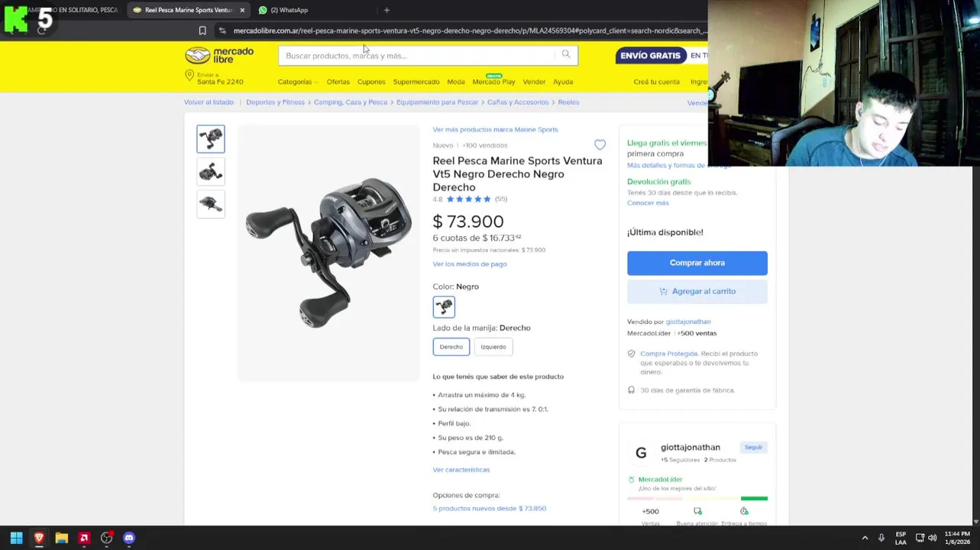Viewport: 980px width, 550px height.
Task: Open the Windows Start menu
Action: pyautogui.click(x=16, y=538)
